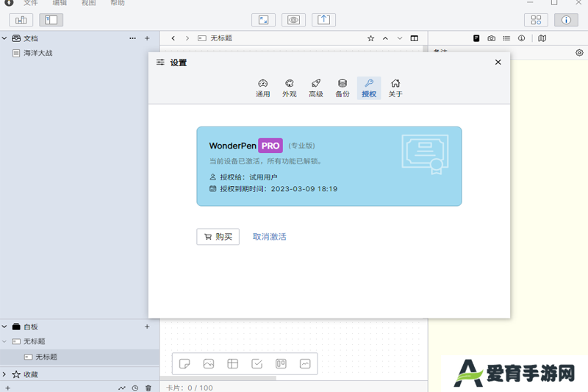Enter fullscreen mode via expand icon

point(264,20)
